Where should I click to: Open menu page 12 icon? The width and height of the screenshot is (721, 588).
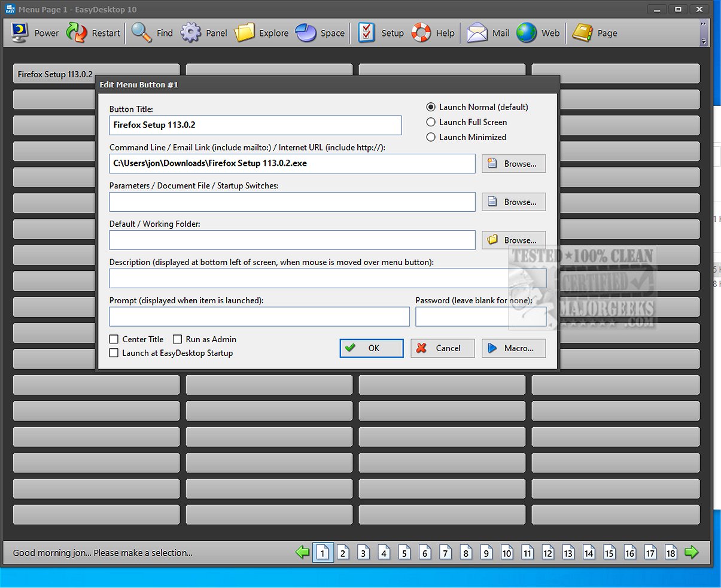point(547,552)
